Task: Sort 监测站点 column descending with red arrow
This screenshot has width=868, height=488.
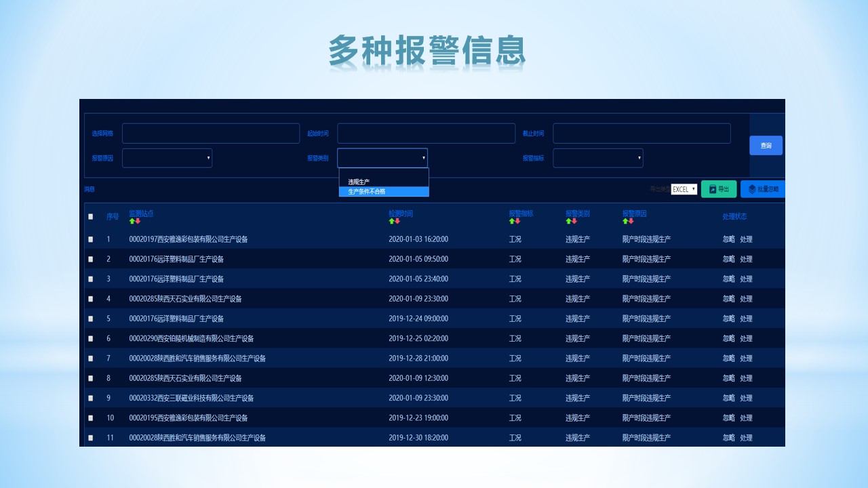Action: [138, 221]
